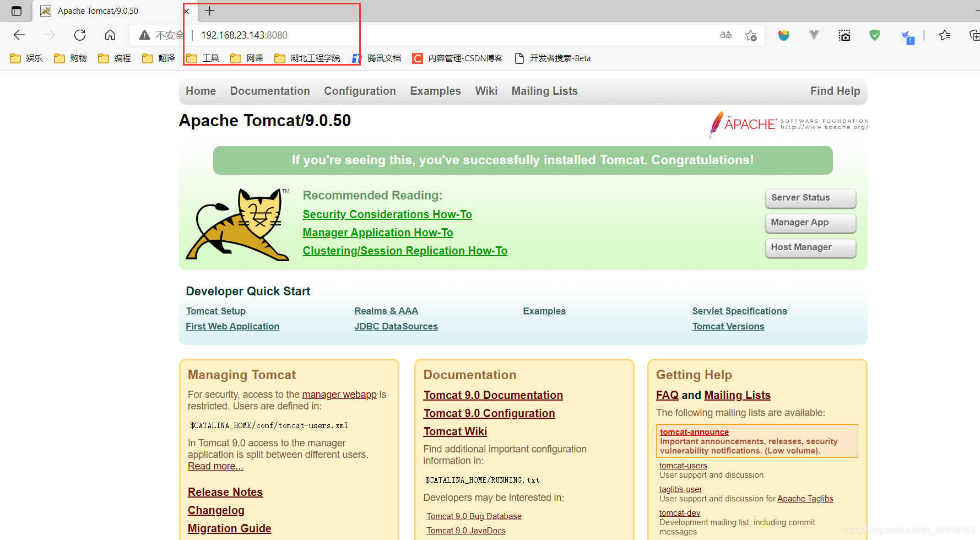This screenshot has height=540, width=980.
Task: Add this page to favorites star
Action: point(750,35)
